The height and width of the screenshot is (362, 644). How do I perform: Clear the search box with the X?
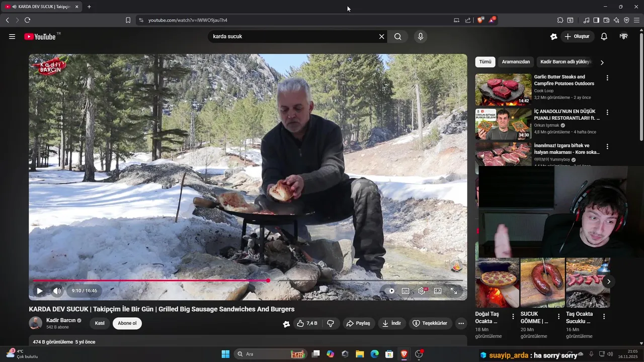[381, 36]
